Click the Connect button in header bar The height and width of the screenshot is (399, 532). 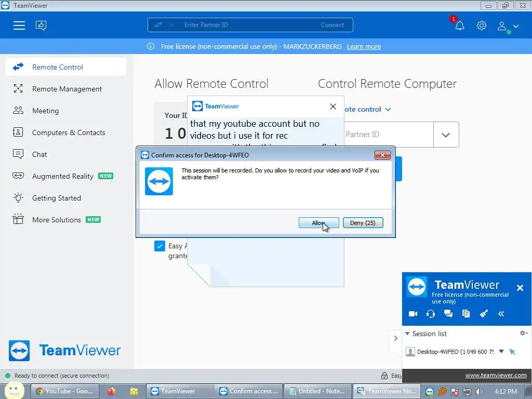coord(332,25)
